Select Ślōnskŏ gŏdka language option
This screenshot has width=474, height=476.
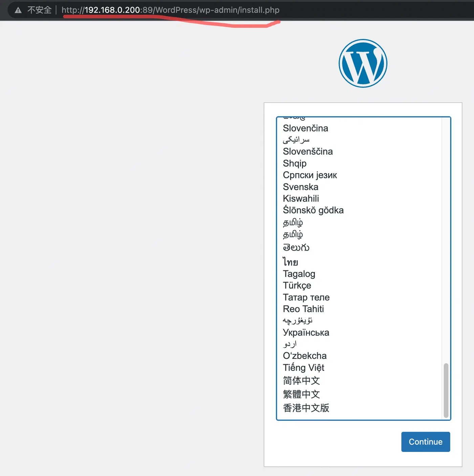(x=313, y=210)
